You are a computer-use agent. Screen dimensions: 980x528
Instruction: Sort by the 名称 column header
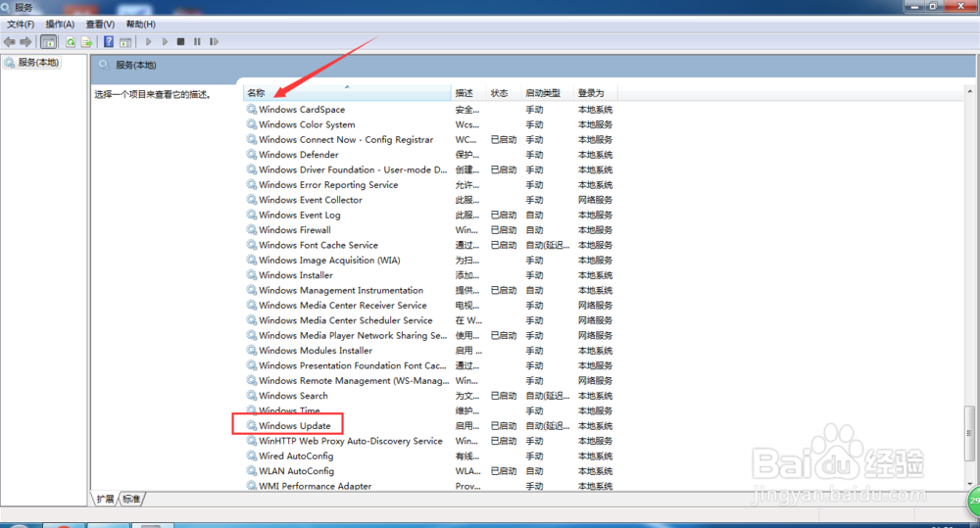tap(347, 93)
